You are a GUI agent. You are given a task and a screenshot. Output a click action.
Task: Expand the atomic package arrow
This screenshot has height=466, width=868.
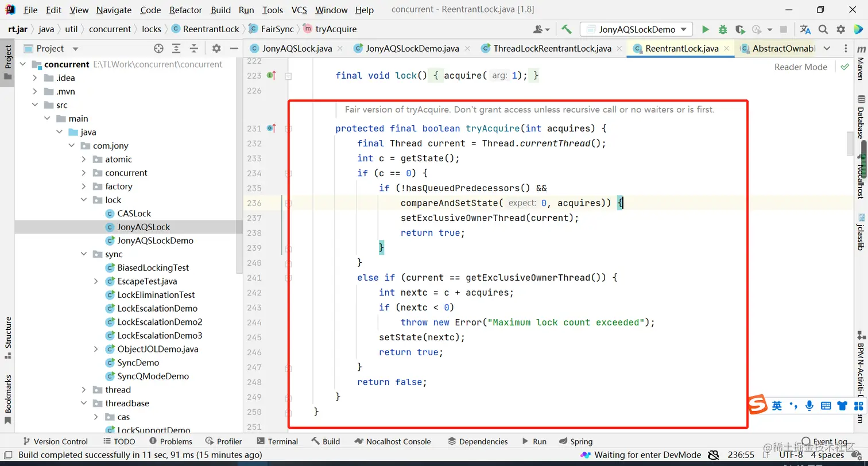coord(84,160)
